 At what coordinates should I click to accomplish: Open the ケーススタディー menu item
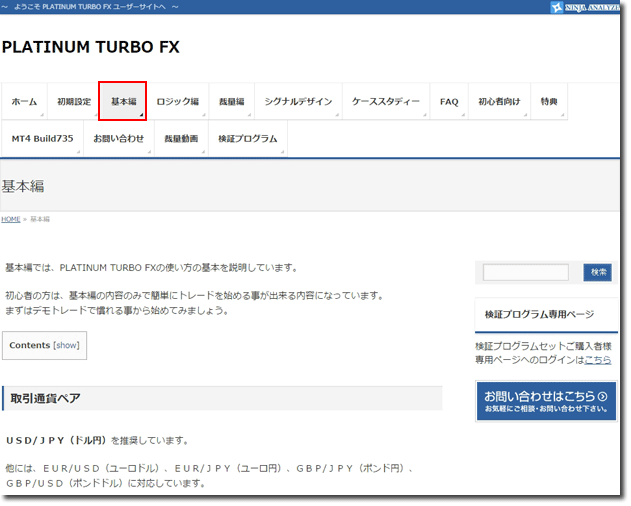[x=386, y=101]
